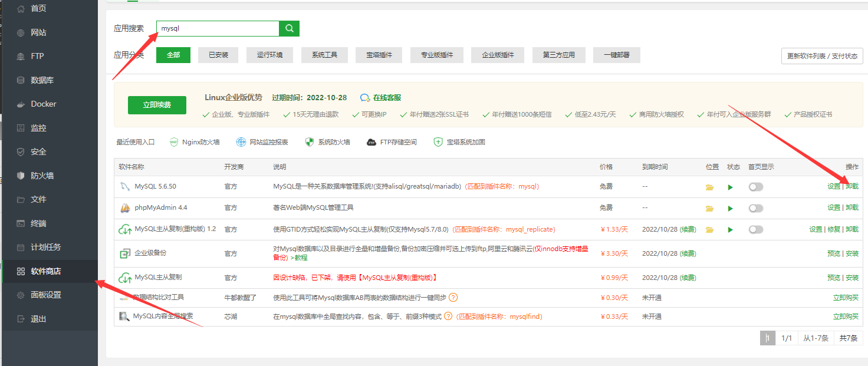Click 立即购买 for MySQL内容全局搜索
Screen dimensions: 868x366
(x=846, y=316)
